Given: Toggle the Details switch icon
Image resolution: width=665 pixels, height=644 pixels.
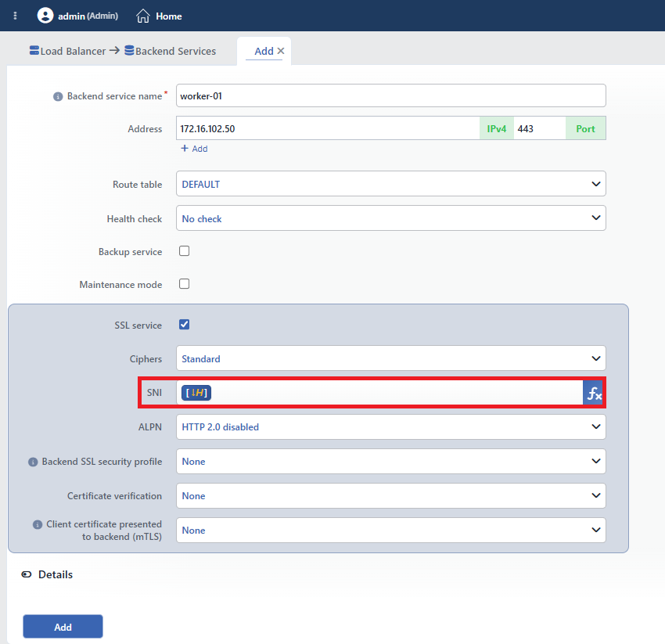Looking at the screenshot, I should 27,574.
